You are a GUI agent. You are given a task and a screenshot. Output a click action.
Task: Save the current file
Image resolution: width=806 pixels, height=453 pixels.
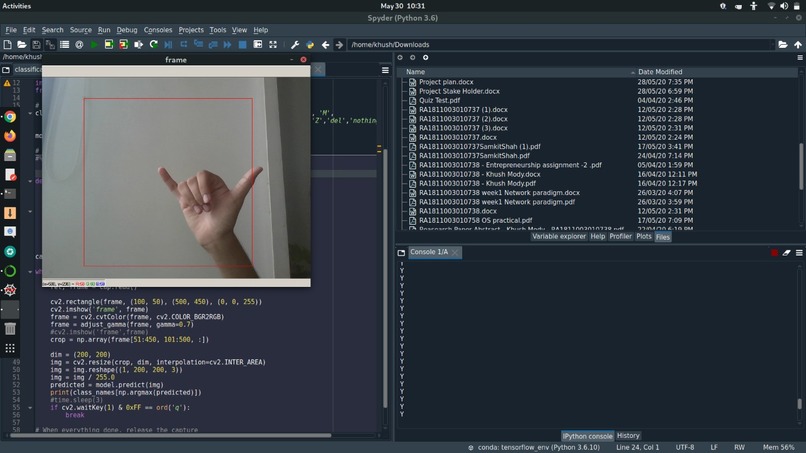[x=36, y=45]
